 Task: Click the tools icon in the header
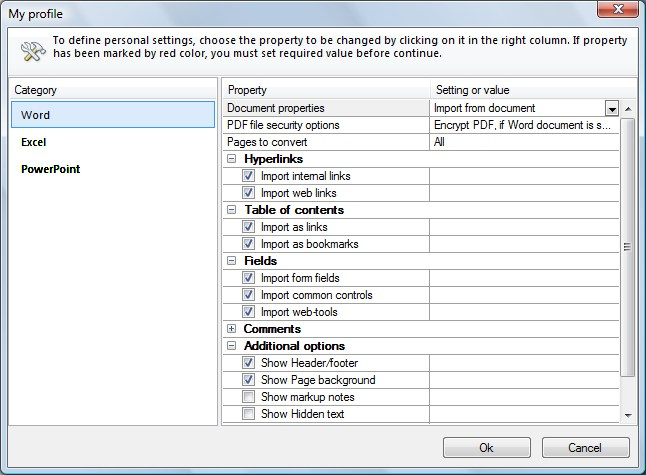(28, 49)
